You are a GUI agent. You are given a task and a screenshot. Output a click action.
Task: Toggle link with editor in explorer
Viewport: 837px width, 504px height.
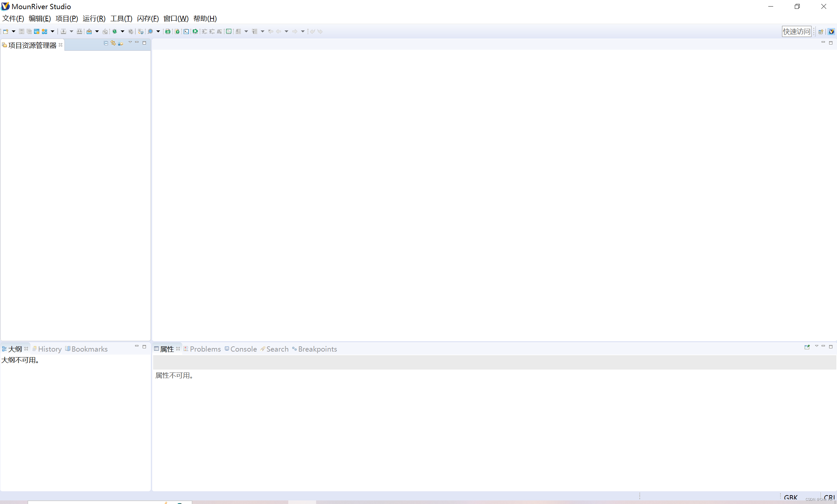tap(113, 43)
